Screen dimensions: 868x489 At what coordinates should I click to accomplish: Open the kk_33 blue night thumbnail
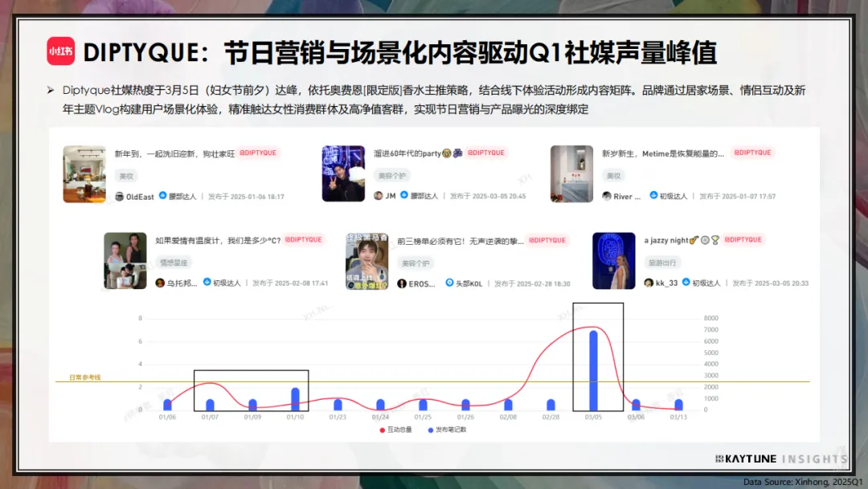[x=614, y=260]
